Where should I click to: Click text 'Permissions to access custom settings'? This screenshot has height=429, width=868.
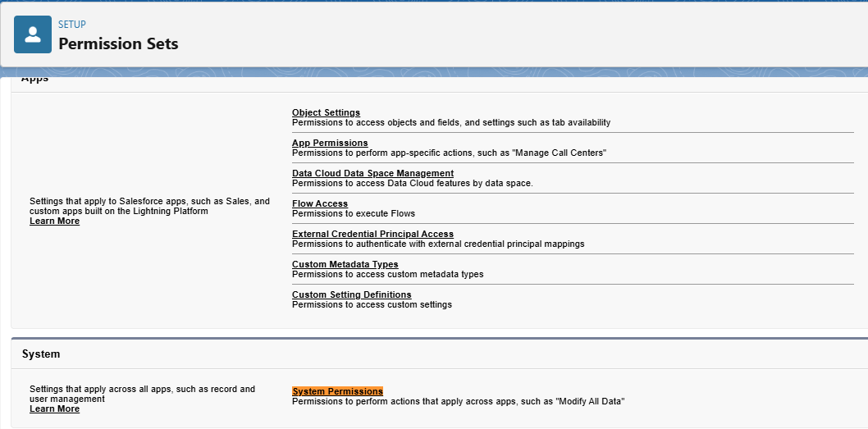pos(372,304)
